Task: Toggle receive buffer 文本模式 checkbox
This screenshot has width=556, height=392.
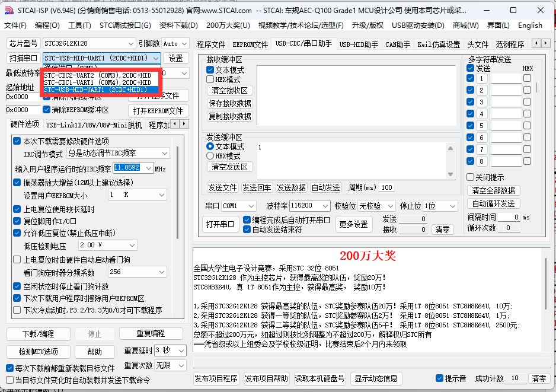Action: coord(210,70)
